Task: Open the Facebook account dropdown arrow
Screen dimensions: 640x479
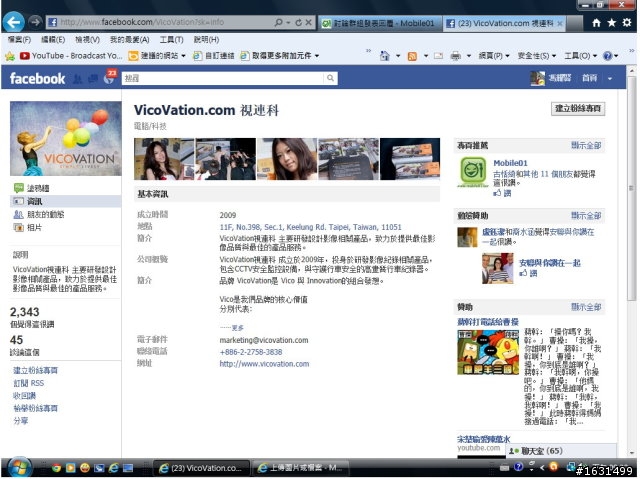Action: tap(610, 79)
